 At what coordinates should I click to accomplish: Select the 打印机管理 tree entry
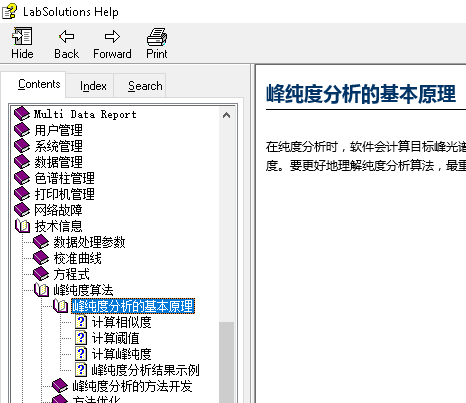point(64,194)
